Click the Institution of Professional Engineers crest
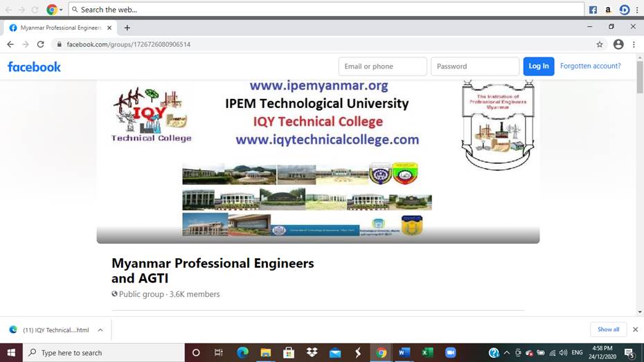 [498, 125]
